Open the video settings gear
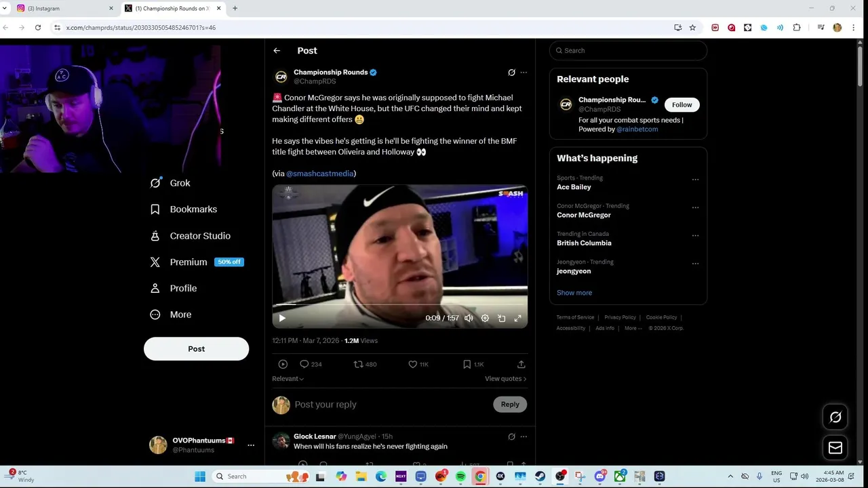Viewport: 868px width, 488px height. pyautogui.click(x=485, y=318)
